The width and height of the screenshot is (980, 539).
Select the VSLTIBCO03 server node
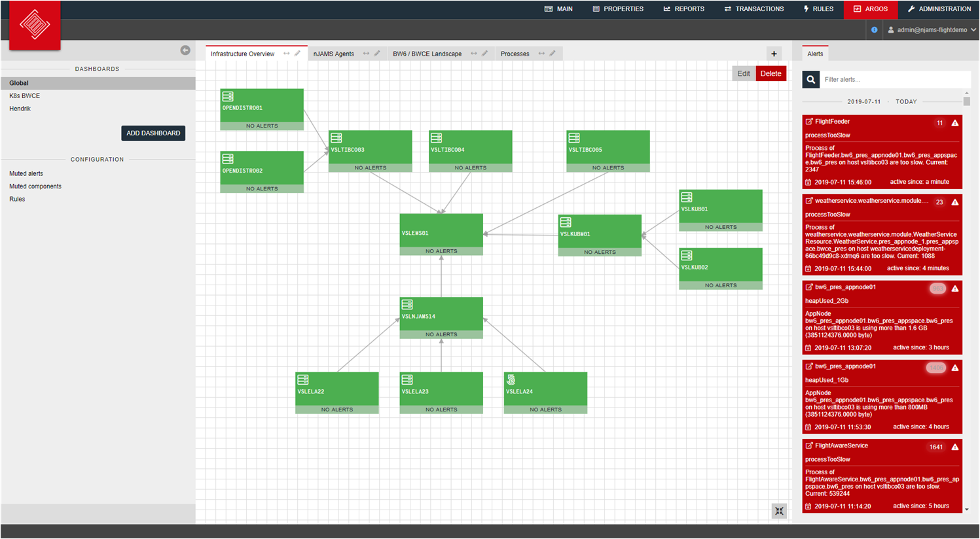pyautogui.click(x=371, y=151)
